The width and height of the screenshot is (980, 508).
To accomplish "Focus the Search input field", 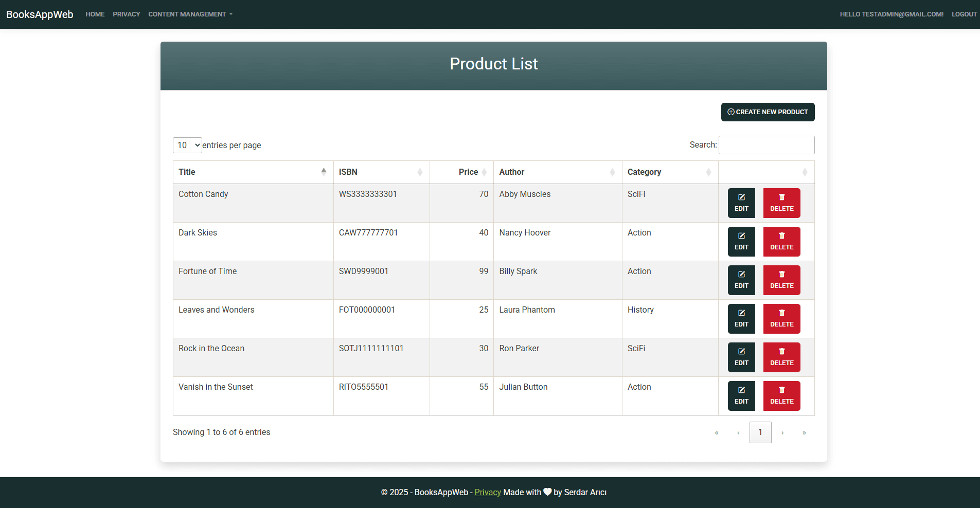I will (767, 145).
